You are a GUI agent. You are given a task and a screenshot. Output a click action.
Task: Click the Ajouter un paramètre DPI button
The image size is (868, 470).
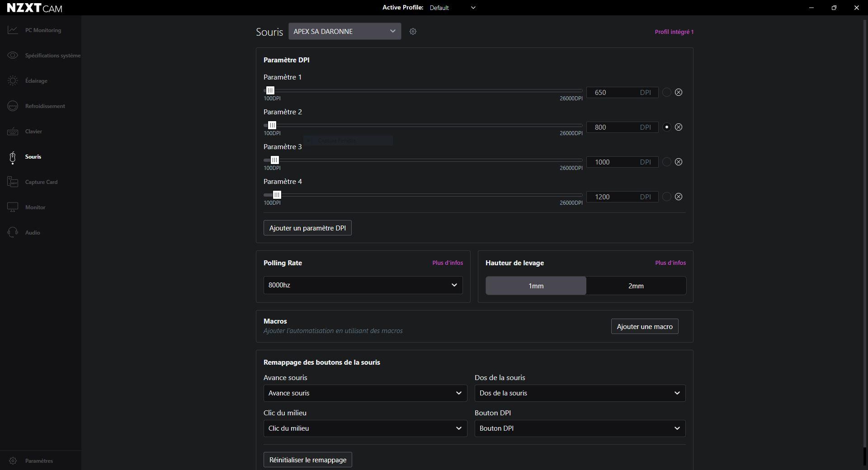pyautogui.click(x=307, y=228)
